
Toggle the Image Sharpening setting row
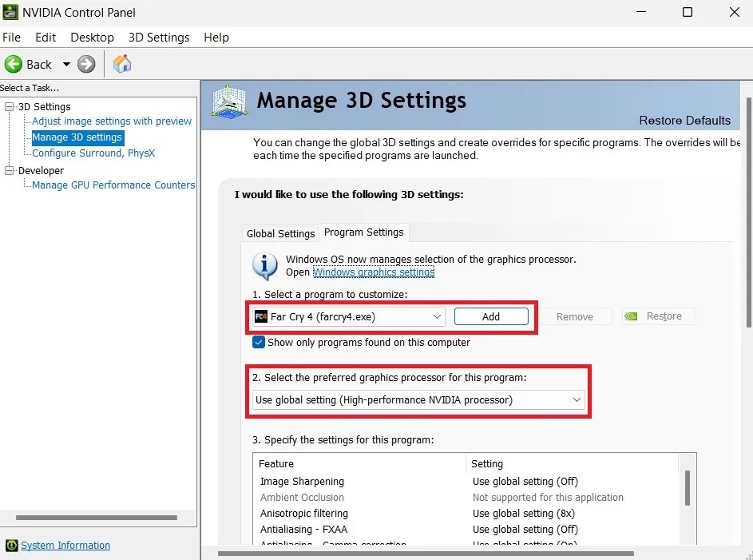[301, 481]
